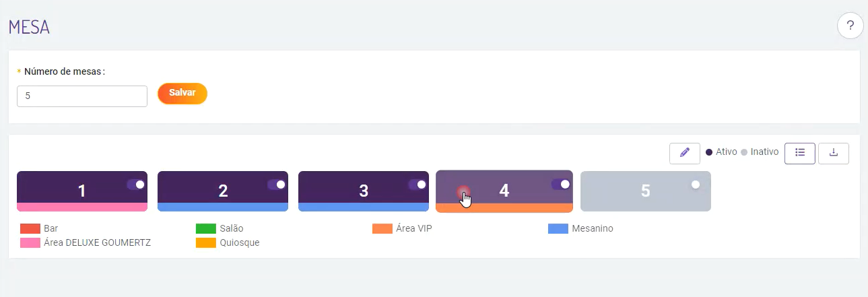Click the Salvar button

pos(182,94)
